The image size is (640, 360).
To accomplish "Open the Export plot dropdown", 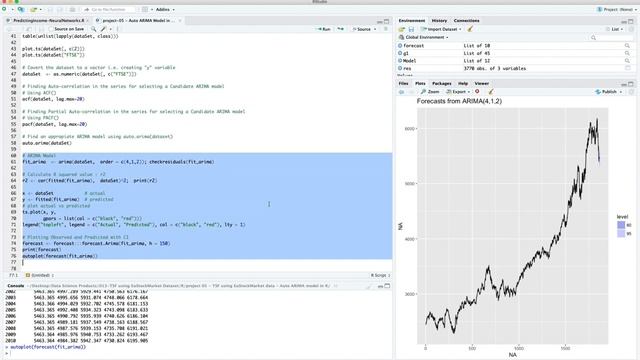I will click(x=458, y=92).
